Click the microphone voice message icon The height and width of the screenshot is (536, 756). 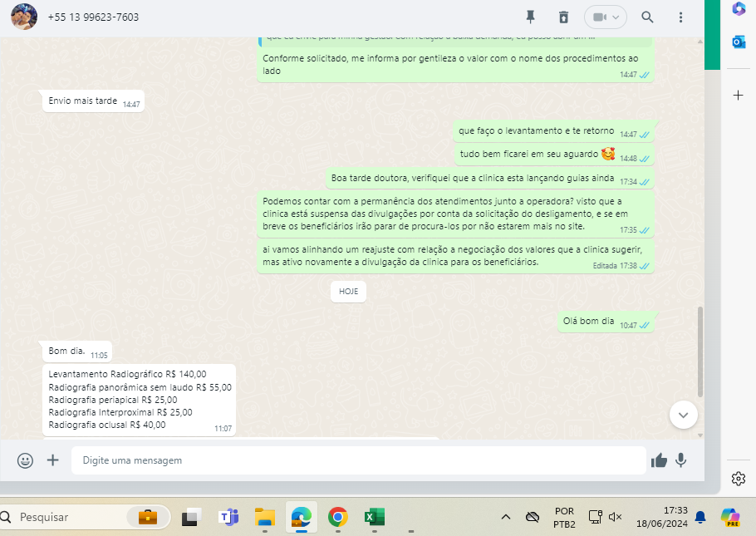(x=680, y=460)
